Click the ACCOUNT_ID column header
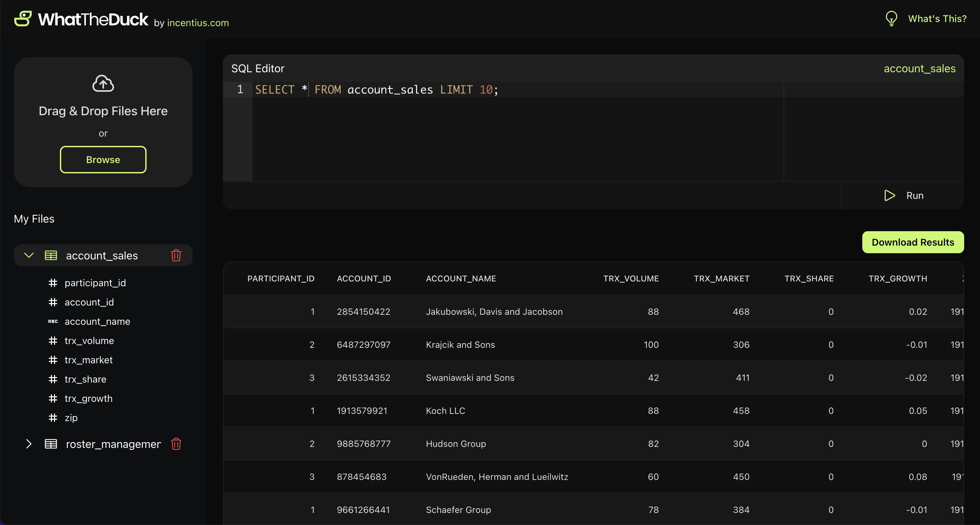The image size is (980, 525). point(364,278)
